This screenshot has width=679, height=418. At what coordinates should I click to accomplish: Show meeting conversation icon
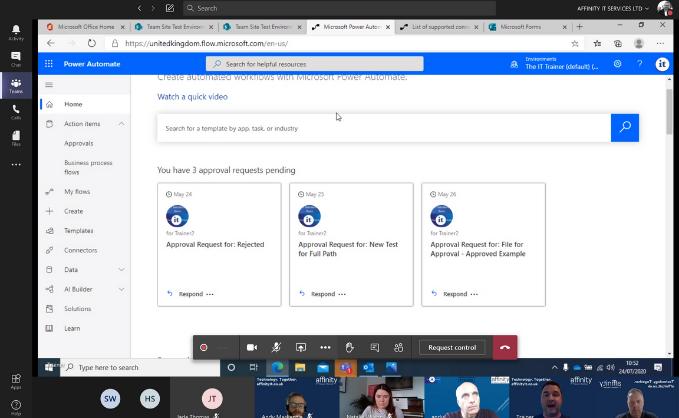(375, 347)
